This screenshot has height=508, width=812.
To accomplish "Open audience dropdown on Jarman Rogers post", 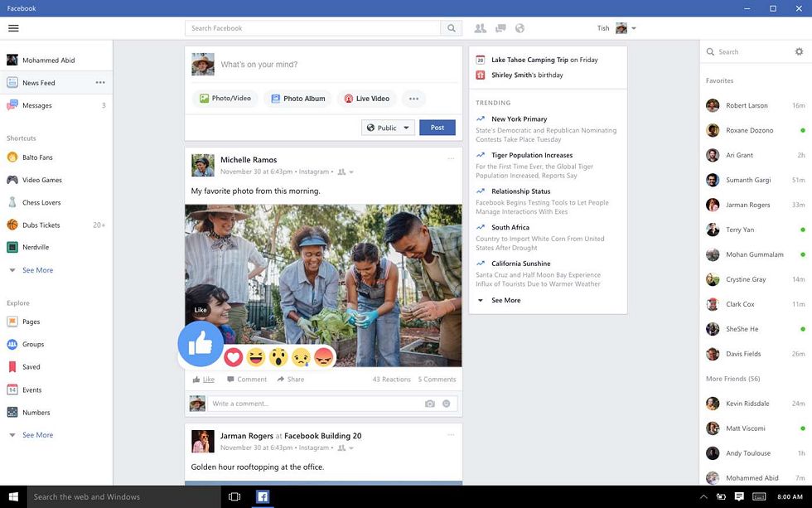I will [x=346, y=448].
